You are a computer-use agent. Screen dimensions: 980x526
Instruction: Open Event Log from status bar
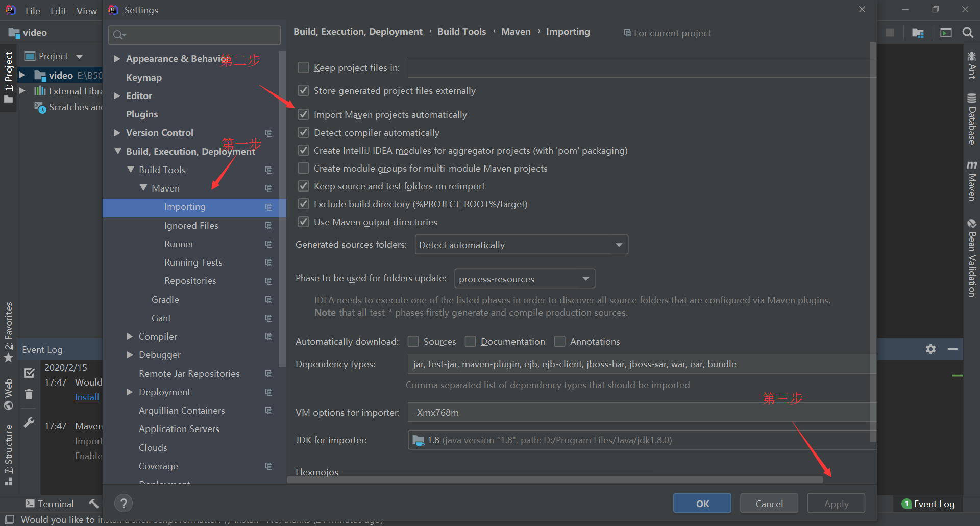coord(928,504)
